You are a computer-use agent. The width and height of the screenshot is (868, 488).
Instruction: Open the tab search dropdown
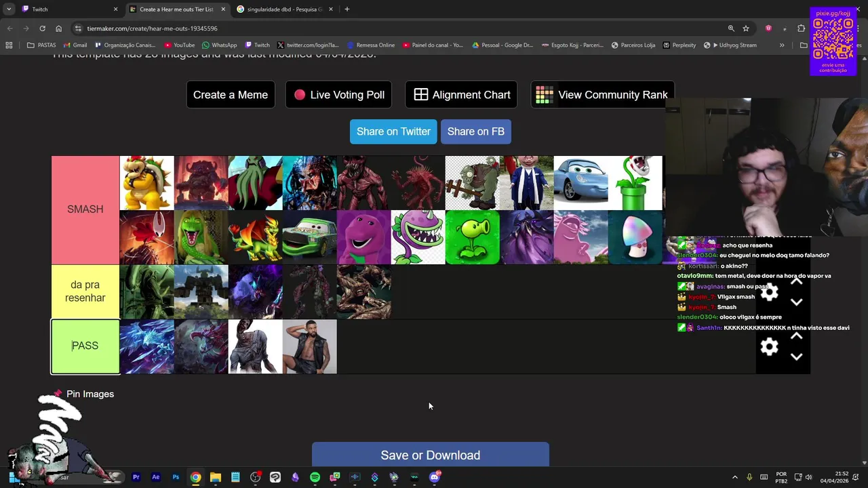(x=9, y=9)
